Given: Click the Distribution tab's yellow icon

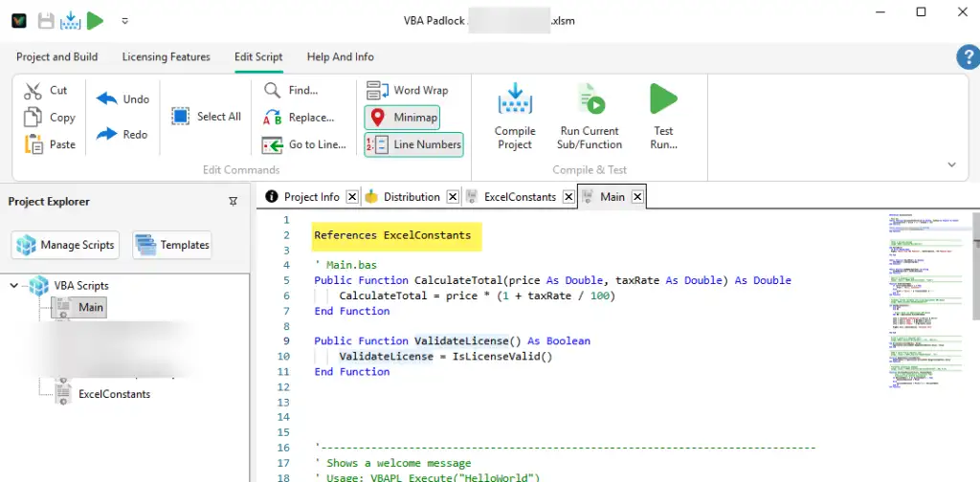Looking at the screenshot, I should [x=372, y=197].
